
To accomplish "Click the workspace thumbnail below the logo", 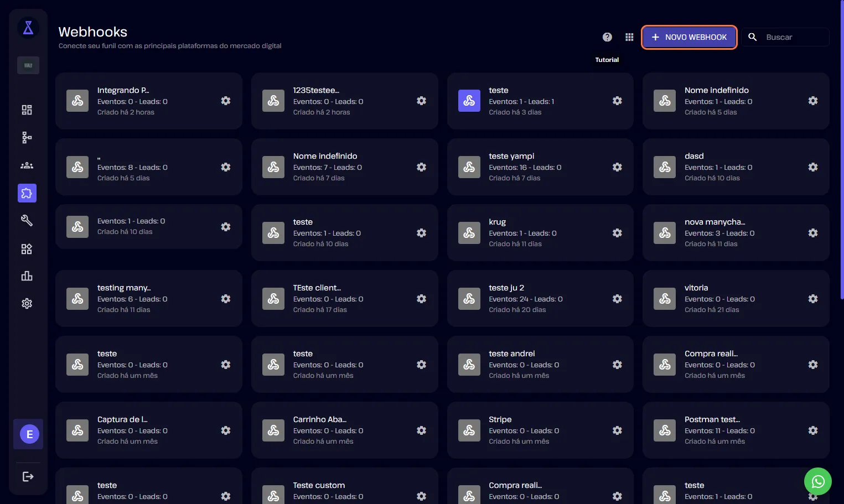I will click(x=28, y=65).
